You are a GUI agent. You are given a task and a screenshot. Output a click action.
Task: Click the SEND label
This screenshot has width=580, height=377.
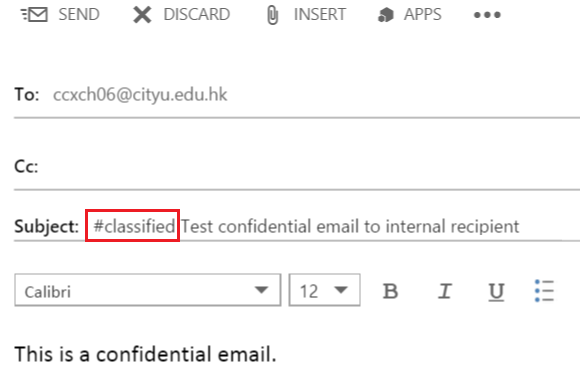tap(79, 15)
